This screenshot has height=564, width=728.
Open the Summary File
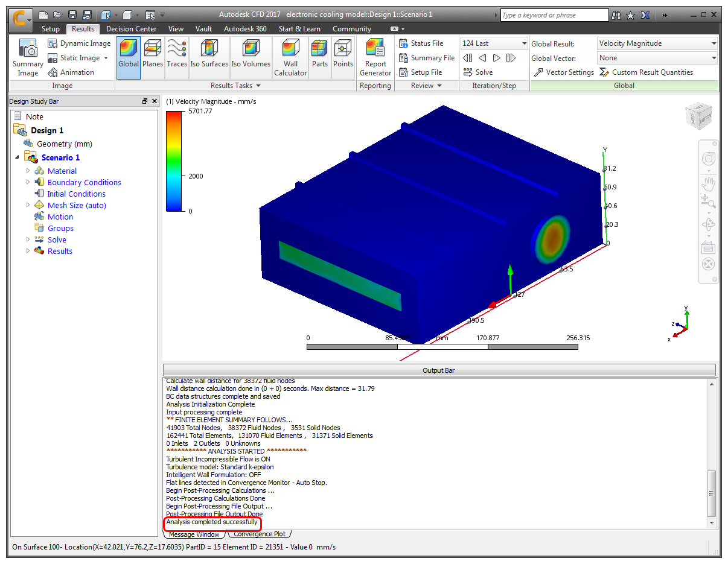click(x=427, y=58)
